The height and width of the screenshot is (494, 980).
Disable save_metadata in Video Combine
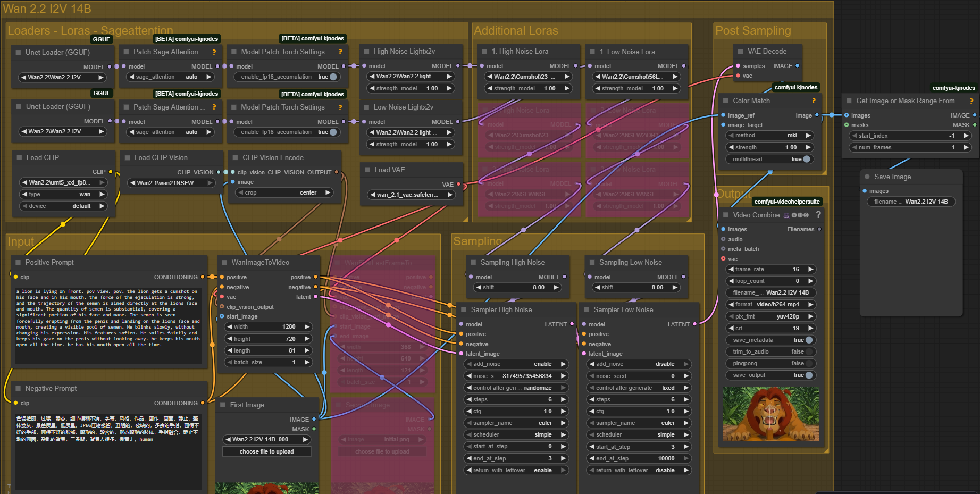coord(808,340)
